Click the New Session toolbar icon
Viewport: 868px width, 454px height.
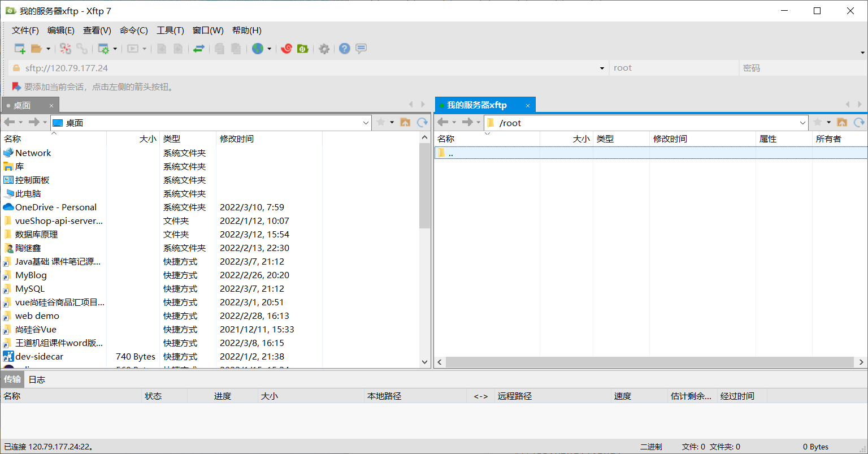point(20,49)
